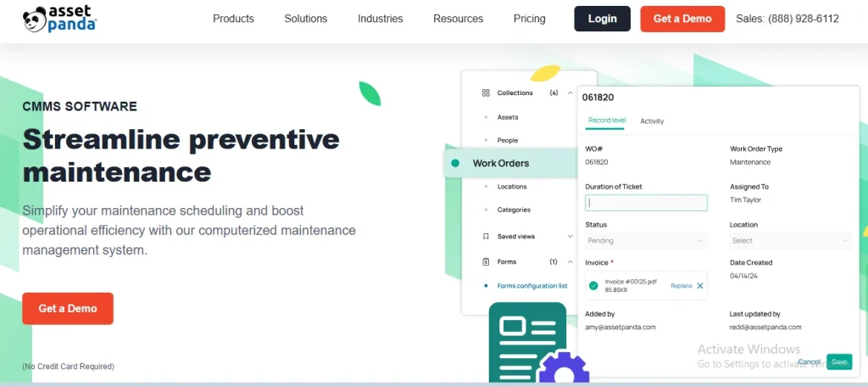Click Replace on the invoice file
Viewport: 868px width, 387px height.
[x=682, y=286]
